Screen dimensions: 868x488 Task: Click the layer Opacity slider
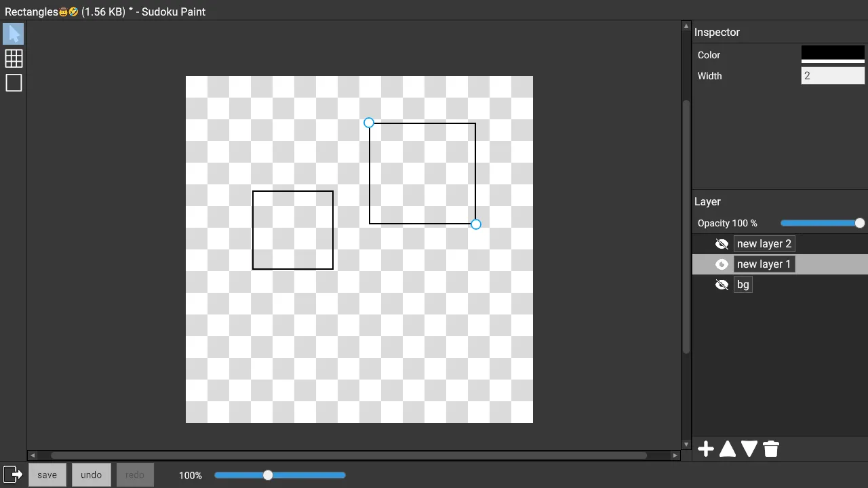tap(822, 223)
